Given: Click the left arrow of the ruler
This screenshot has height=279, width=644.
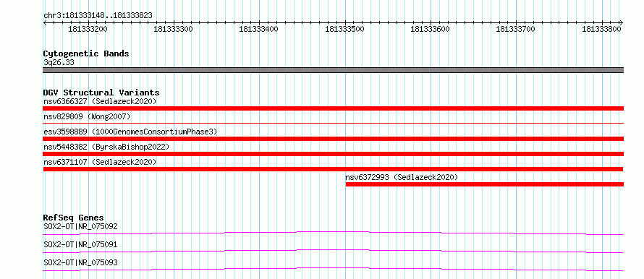Looking at the screenshot, I should (x=45, y=22).
